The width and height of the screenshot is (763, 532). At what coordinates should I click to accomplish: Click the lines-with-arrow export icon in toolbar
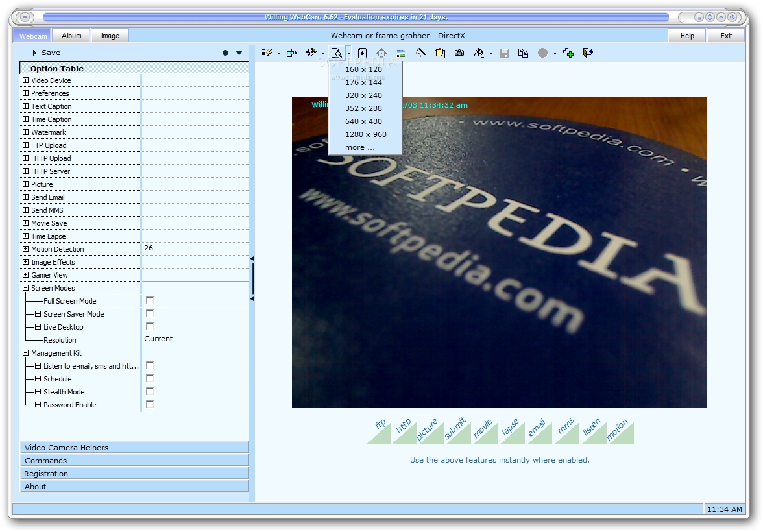coord(291,53)
